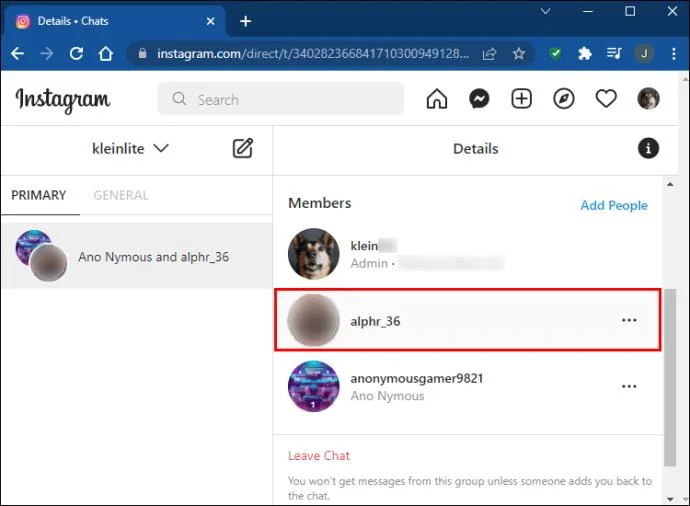Select the Details • Chats browser tab
690x506 pixels.
tap(115, 21)
